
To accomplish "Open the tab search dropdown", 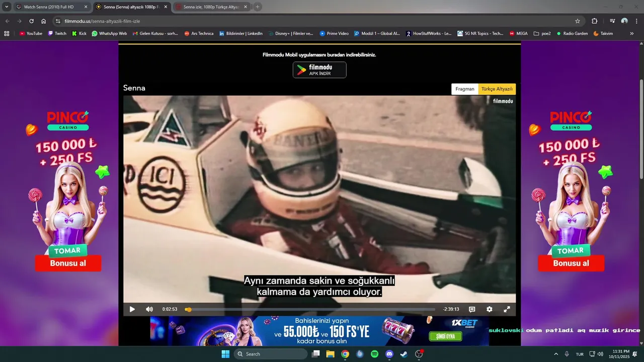I will [7, 7].
